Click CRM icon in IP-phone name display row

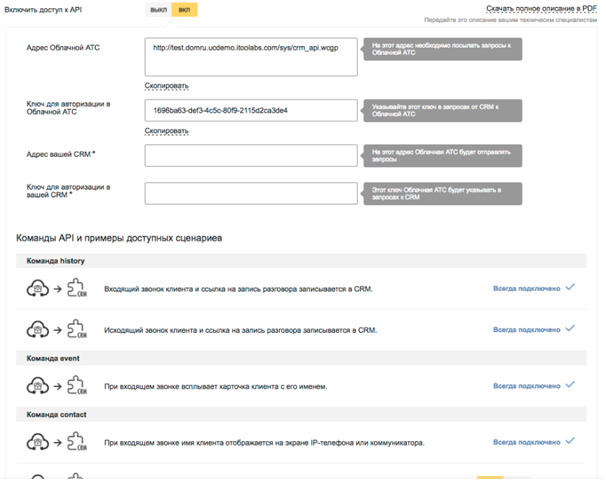click(x=74, y=442)
